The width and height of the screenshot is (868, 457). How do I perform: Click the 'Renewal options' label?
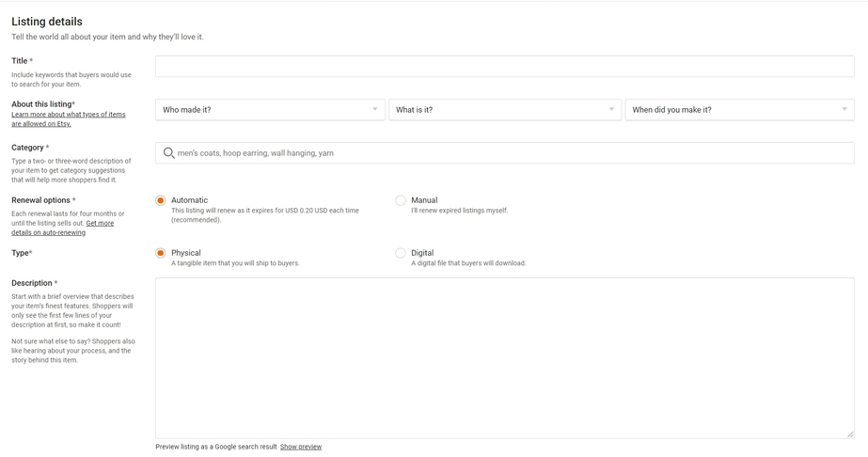click(x=43, y=200)
